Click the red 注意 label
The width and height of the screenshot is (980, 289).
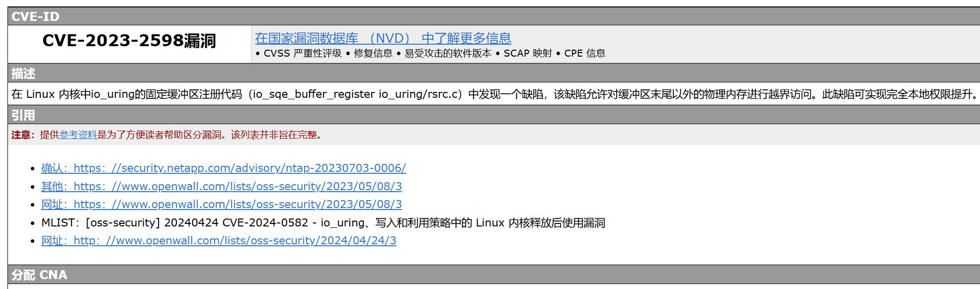pyautogui.click(x=21, y=135)
